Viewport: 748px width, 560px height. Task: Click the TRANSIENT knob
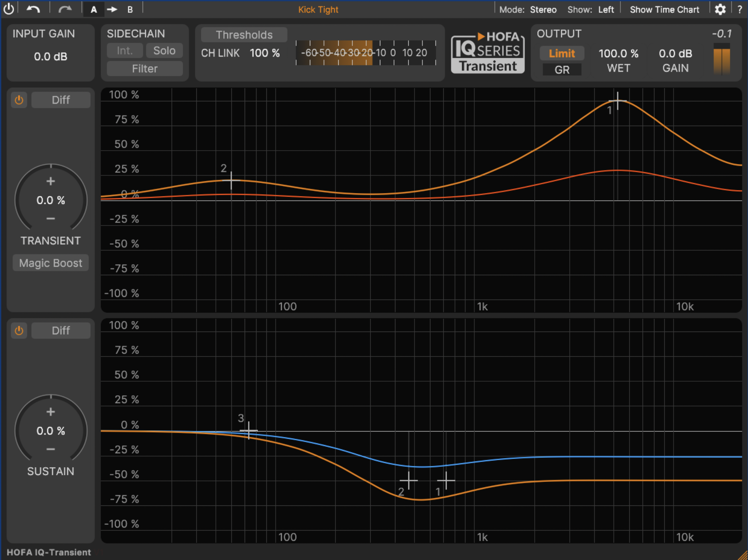(50, 200)
